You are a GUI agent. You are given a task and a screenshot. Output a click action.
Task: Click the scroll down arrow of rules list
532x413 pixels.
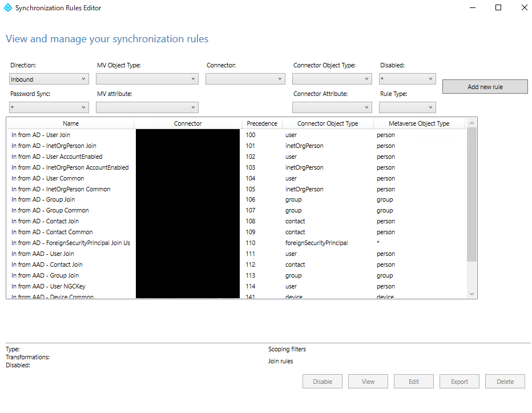471,294
